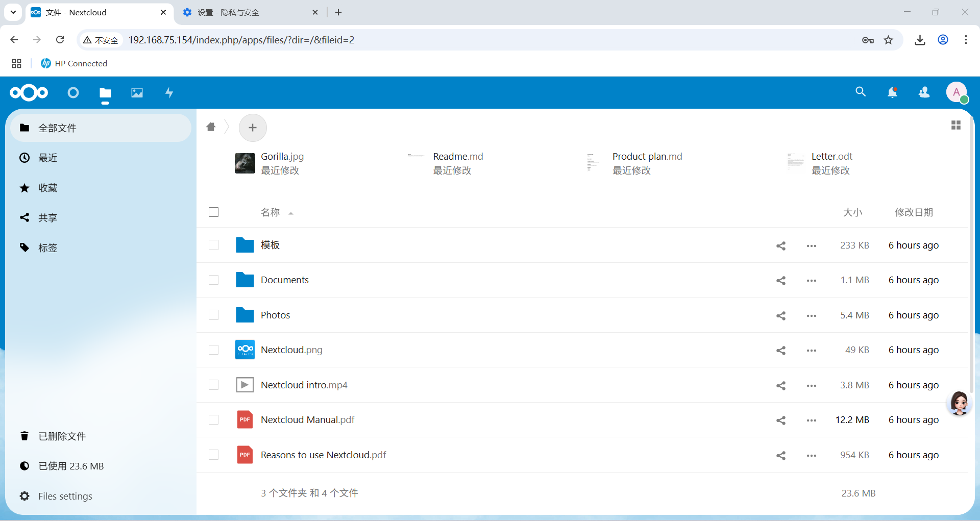Open more actions for Reasons to use Nextcloud.pdf
Image resolution: width=980 pixels, height=521 pixels.
point(812,455)
